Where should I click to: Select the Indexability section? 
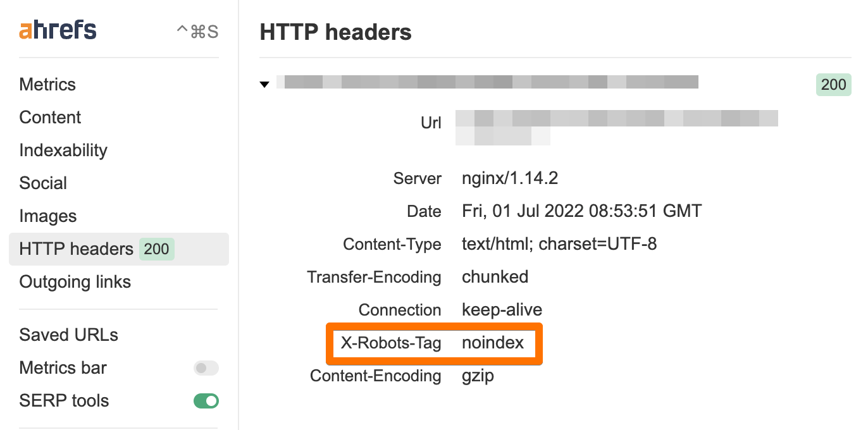click(x=63, y=150)
